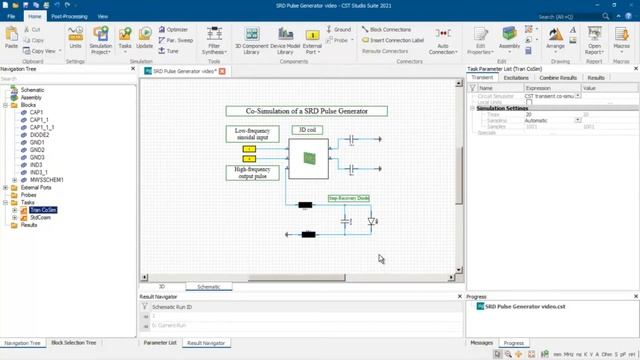Switch to Block Selection Tree tab
Viewport: 640px width, 360px height.
click(x=73, y=343)
